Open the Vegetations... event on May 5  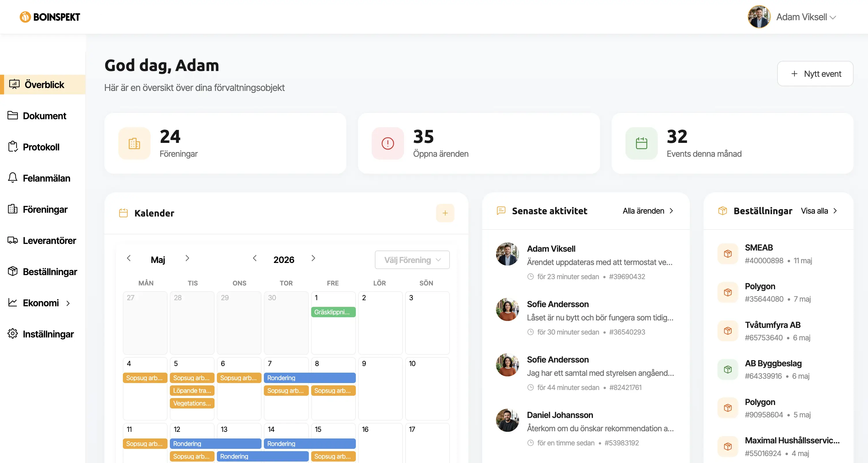click(x=192, y=403)
